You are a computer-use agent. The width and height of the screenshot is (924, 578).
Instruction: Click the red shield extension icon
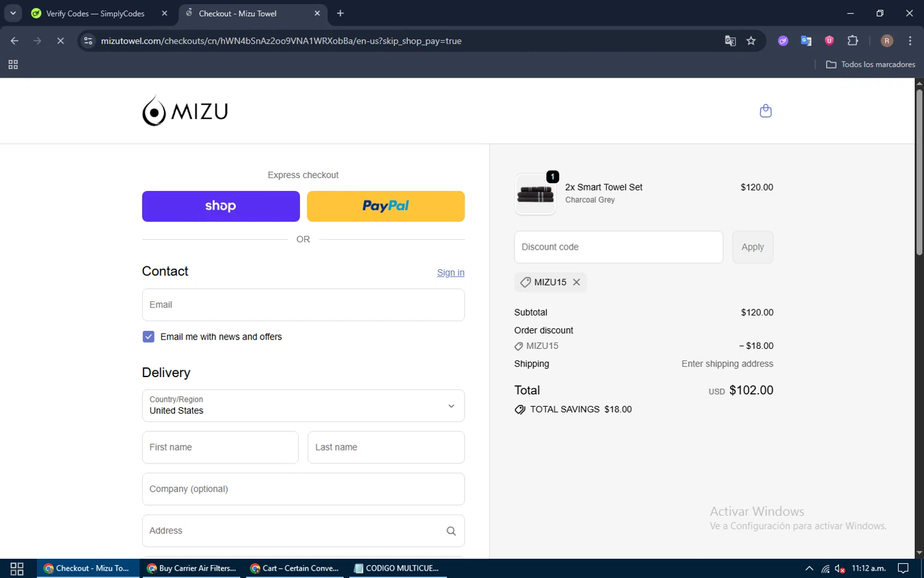pos(829,41)
